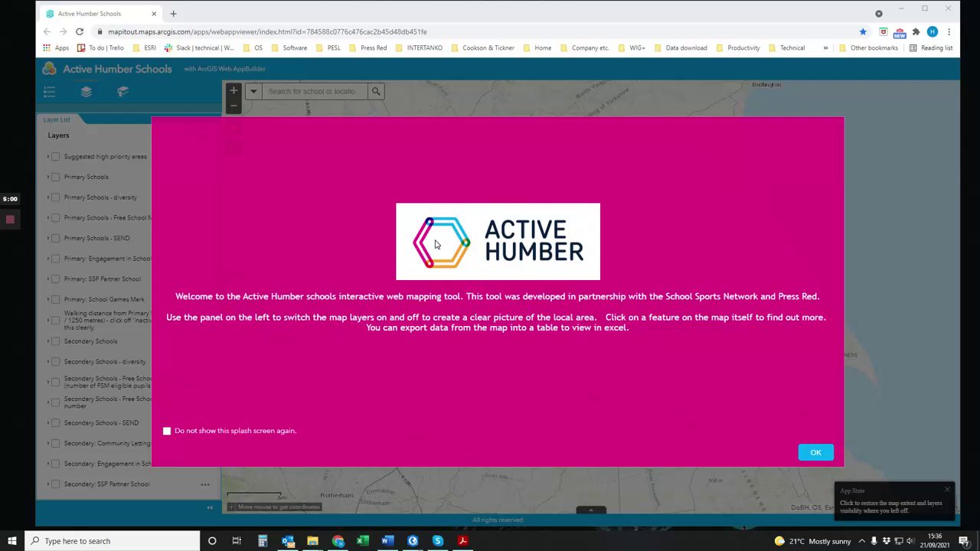The image size is (980, 551).
Task: Toggle Primary Schools - diversity layer checkbox
Action: pyautogui.click(x=55, y=197)
